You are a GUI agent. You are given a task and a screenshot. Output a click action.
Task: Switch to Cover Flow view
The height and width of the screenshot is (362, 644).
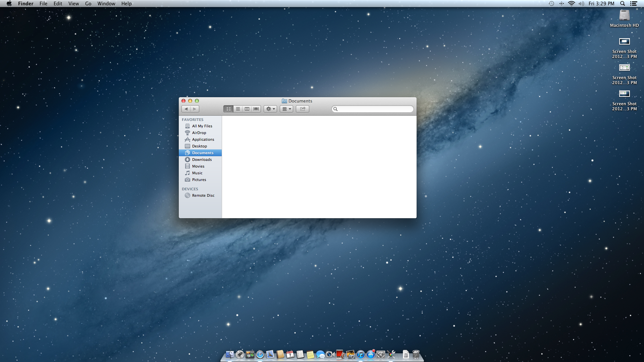point(256,109)
